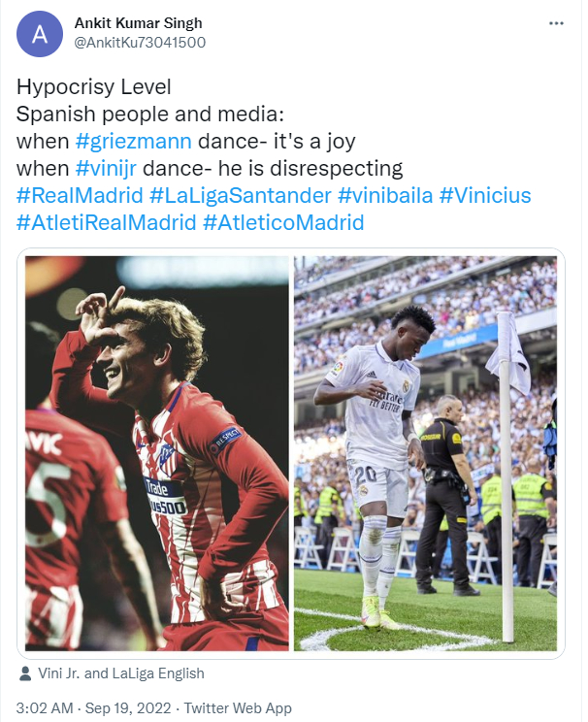View the Griezmann celebration photo
Viewport: 588px width, 722px height.
tap(157, 453)
